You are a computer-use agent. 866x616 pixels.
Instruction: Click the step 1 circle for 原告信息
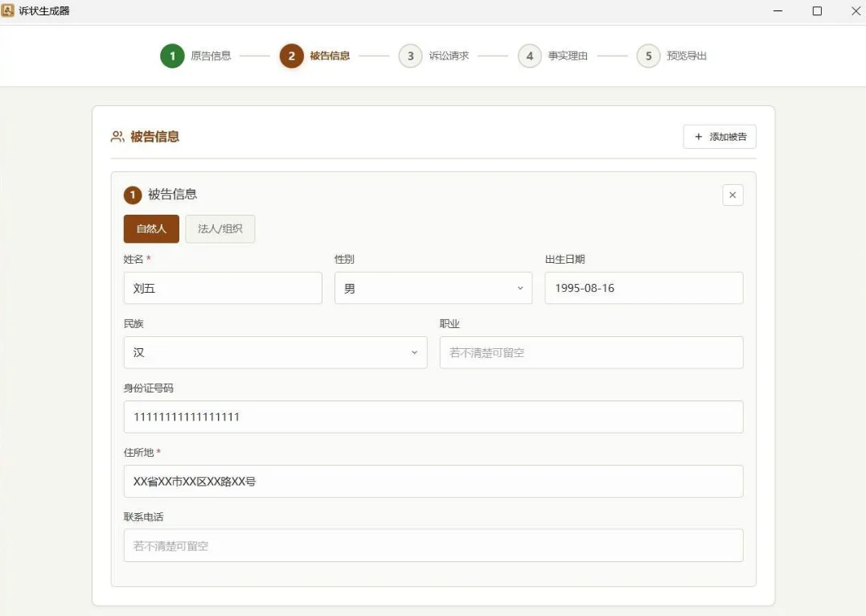(171, 56)
